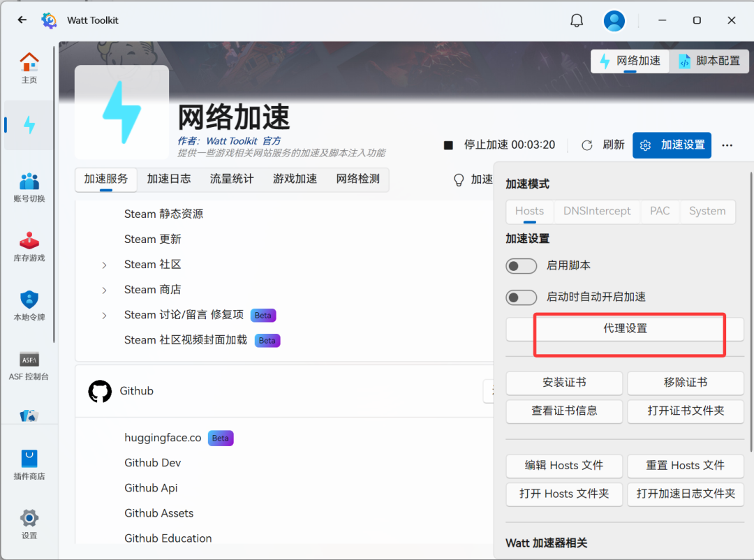This screenshot has height=560, width=754.
Task: Click the lightbulb 加速 tip icon
Action: pos(459,180)
